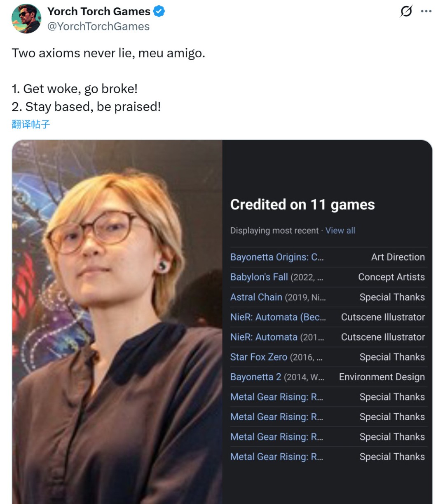Open the Astral Chain game link
Screen dimensions: 445x504
[256, 297]
